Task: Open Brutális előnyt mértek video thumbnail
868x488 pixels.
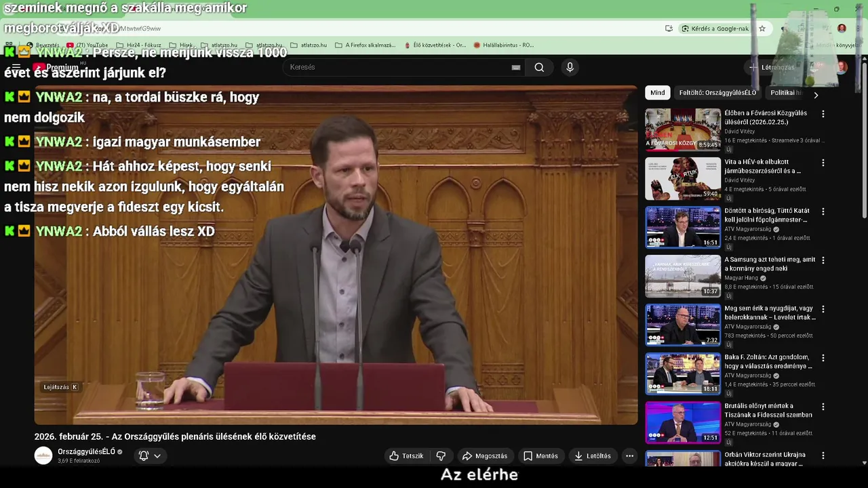Action: tap(683, 422)
